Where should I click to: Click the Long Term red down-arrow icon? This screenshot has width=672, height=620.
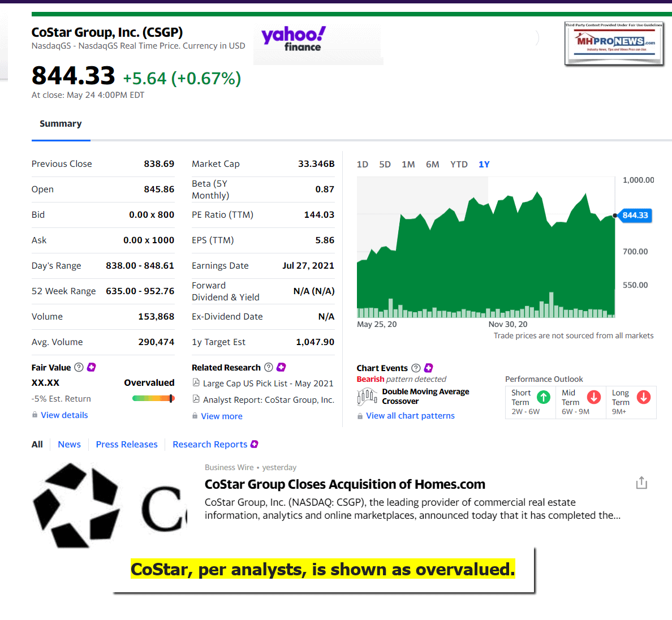click(x=644, y=397)
